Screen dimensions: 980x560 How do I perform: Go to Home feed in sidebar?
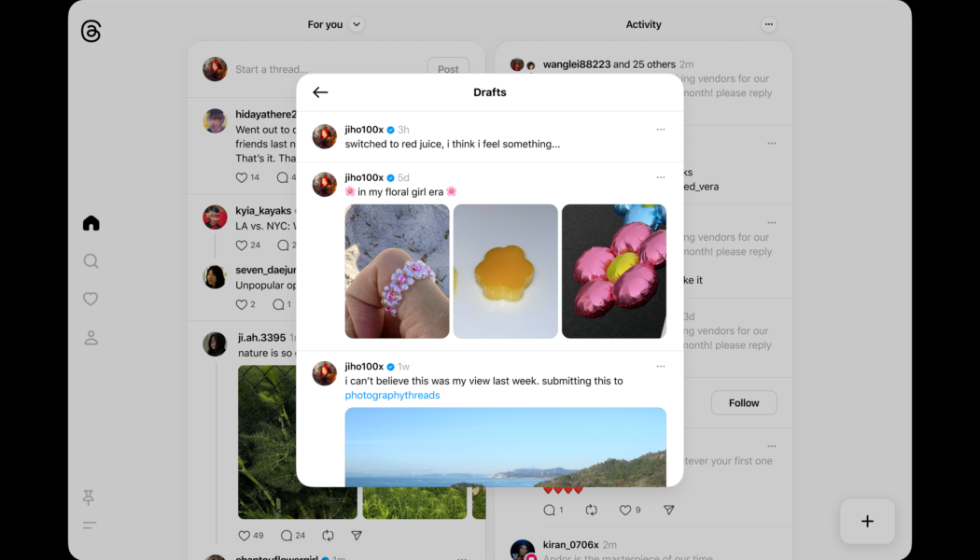(x=91, y=223)
